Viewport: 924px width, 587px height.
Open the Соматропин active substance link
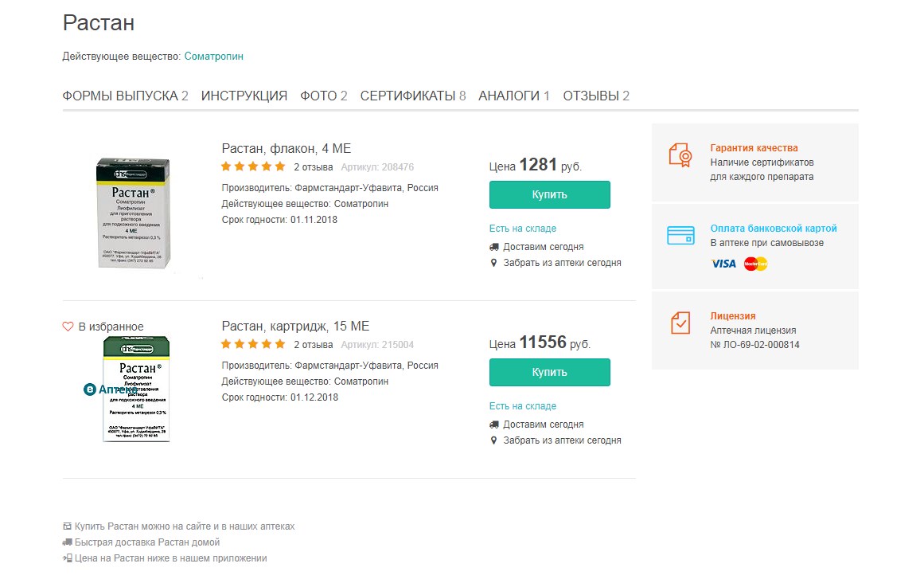(x=214, y=57)
